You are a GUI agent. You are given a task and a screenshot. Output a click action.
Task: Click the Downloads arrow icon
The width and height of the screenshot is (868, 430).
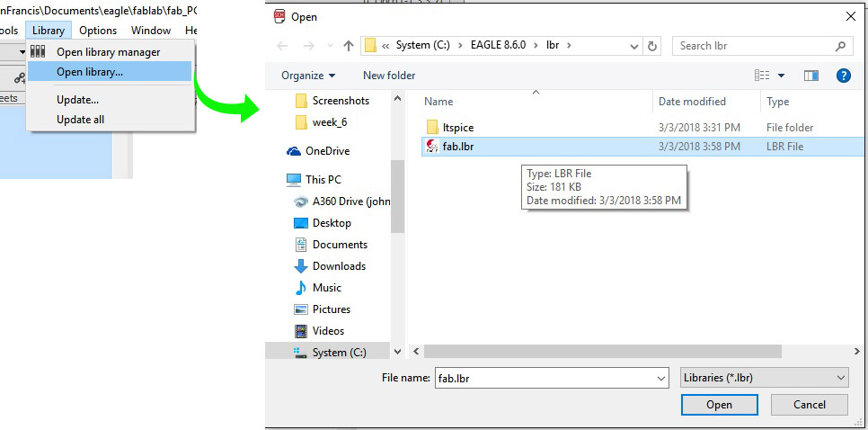[x=301, y=266]
